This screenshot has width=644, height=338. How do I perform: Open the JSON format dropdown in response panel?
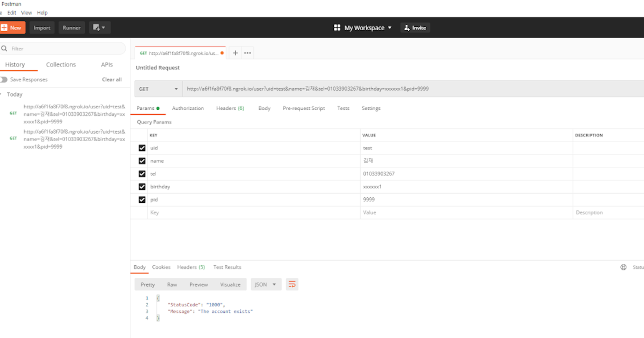tap(266, 284)
